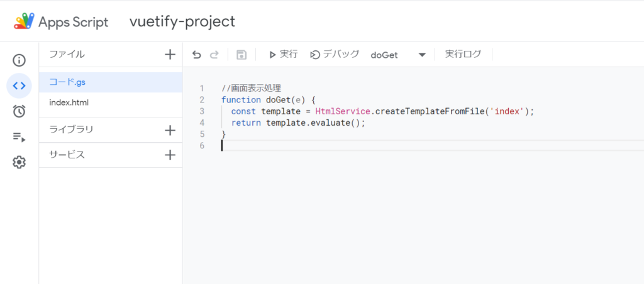
Task: Expand the doGet function dropdown arrow
Action: (422, 55)
